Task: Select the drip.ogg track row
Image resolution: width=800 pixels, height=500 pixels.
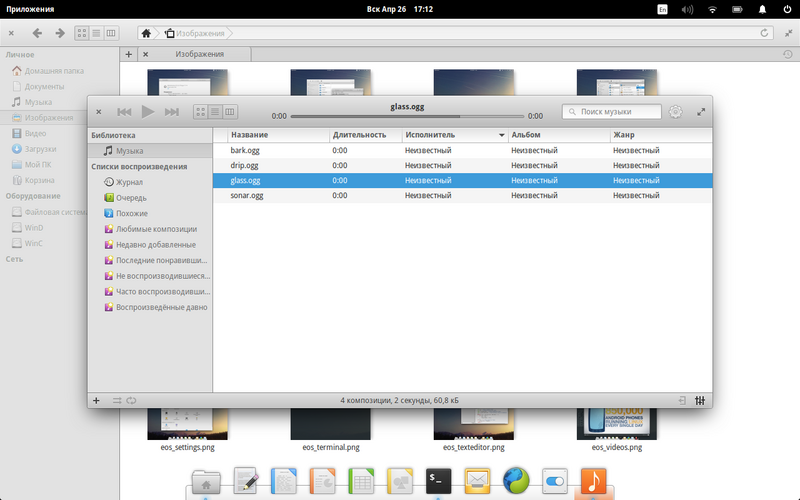Action: (x=462, y=165)
